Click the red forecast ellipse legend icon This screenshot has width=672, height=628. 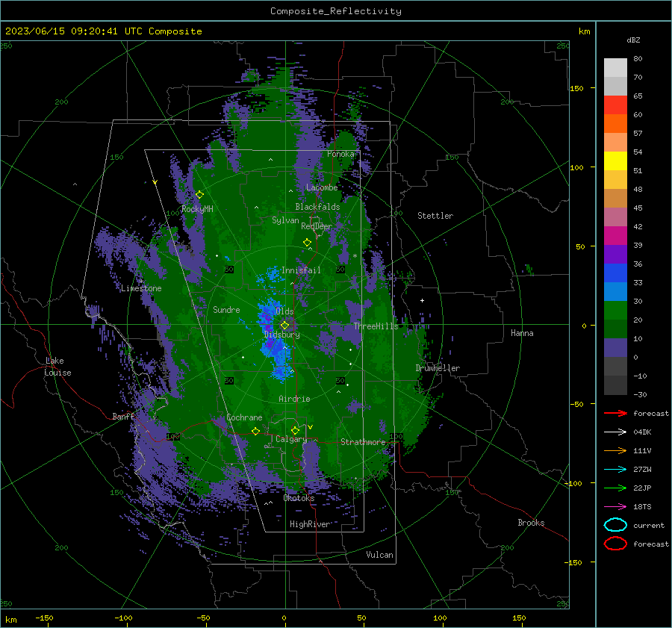coord(615,544)
